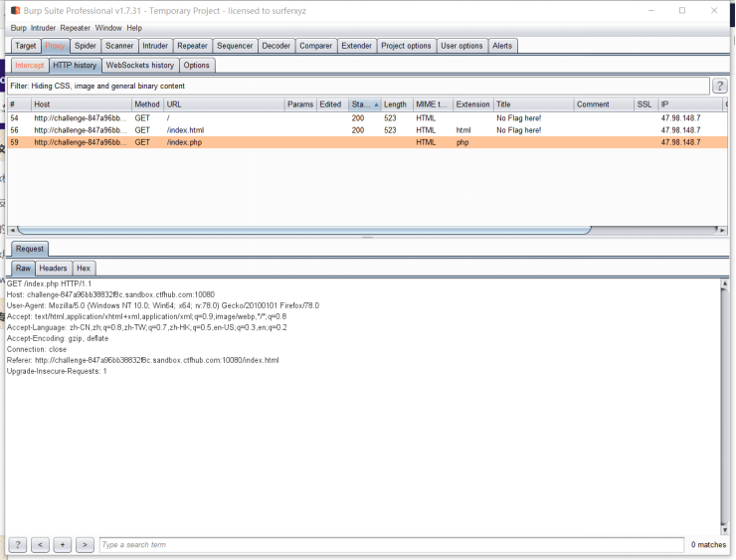
Task: Sort by the URL column header
Action: coord(224,104)
